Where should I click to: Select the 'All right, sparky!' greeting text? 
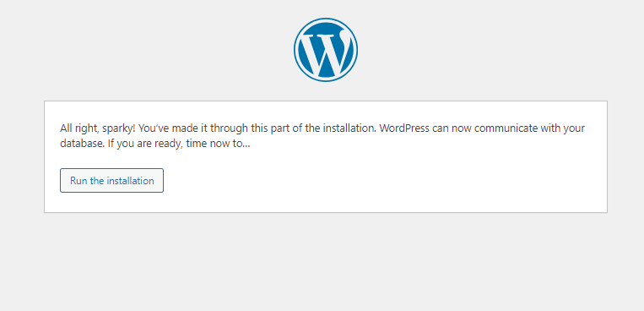point(98,128)
